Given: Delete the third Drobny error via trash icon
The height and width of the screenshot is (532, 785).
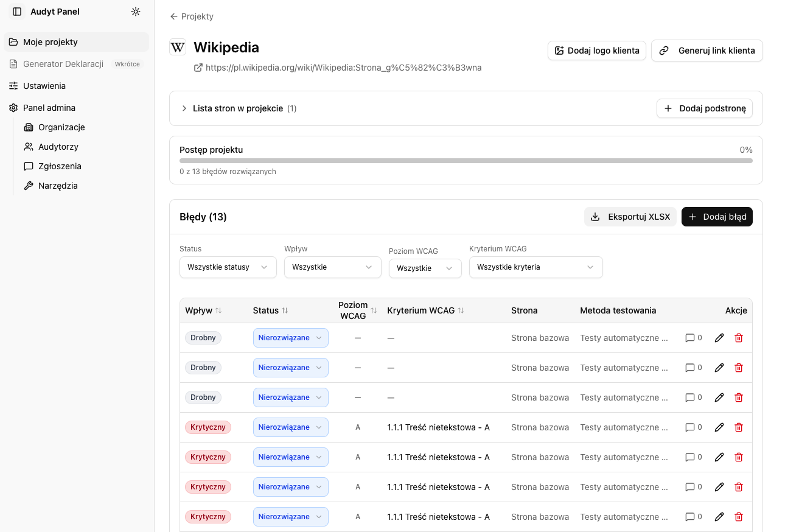Looking at the screenshot, I should pos(739,397).
